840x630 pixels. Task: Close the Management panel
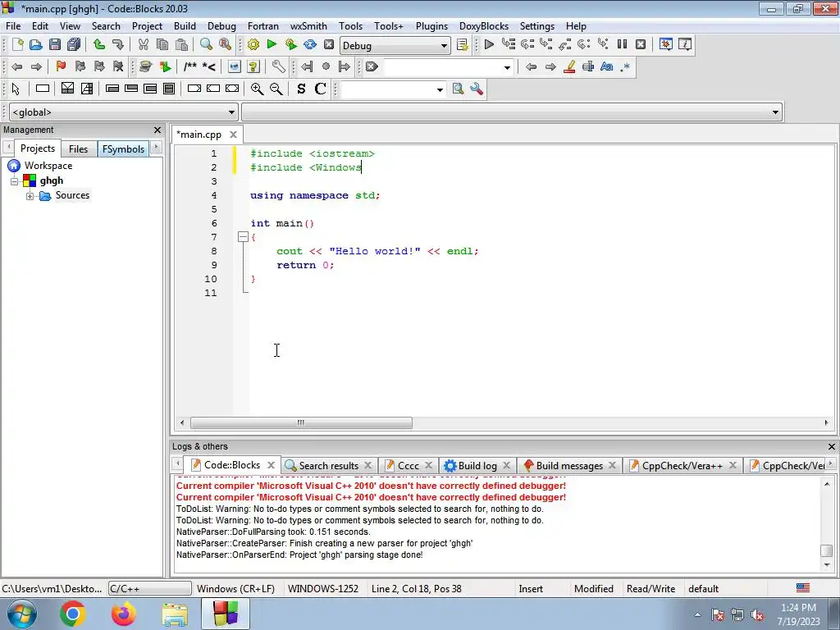tap(157, 130)
